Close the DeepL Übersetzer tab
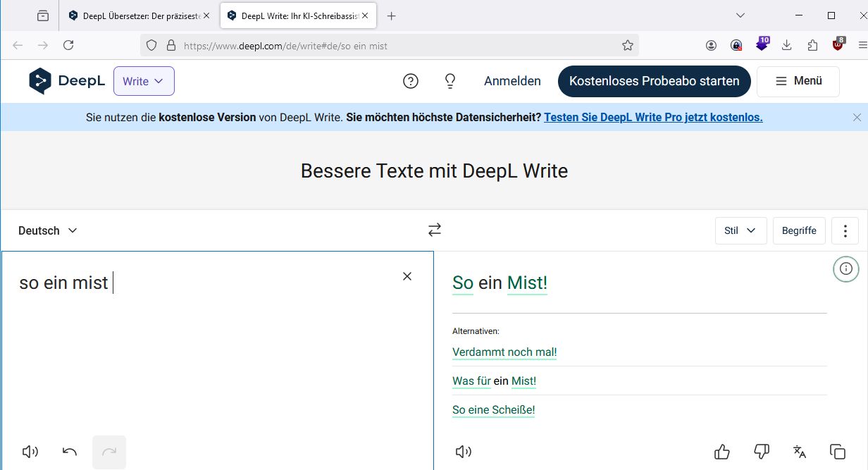The height and width of the screenshot is (470, 868). (x=206, y=16)
